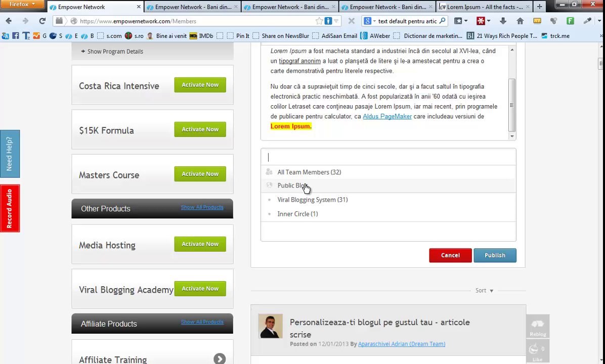Click in the browser URL address field
The image size is (605, 364).
(197, 21)
